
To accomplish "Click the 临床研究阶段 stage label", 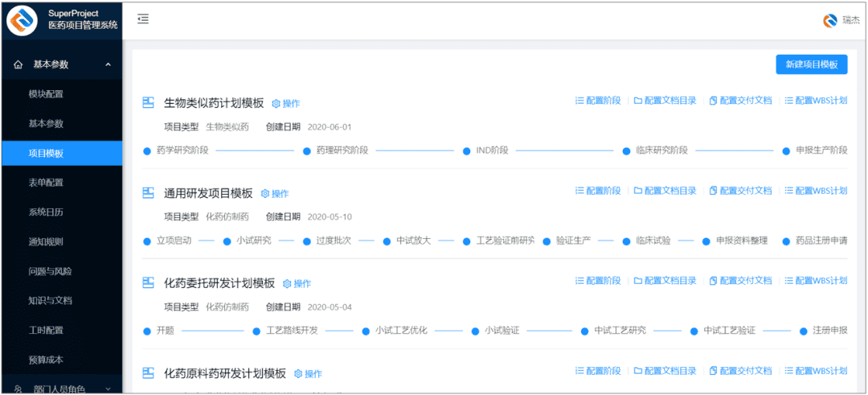I will click(662, 150).
